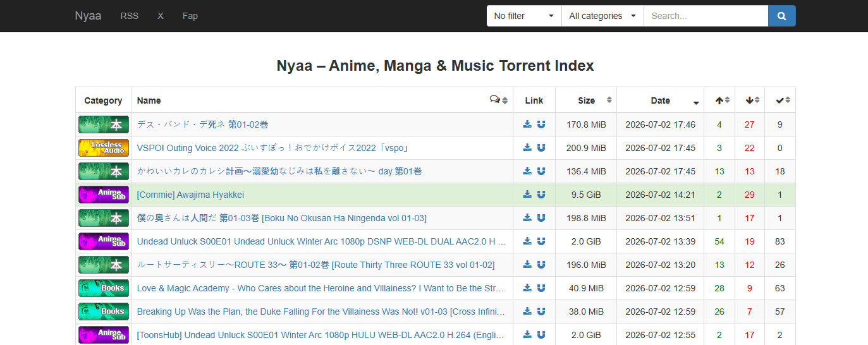Open magnet link for 僕の奥さんは人間だ row
The width and height of the screenshot is (868, 345).
[x=541, y=218]
